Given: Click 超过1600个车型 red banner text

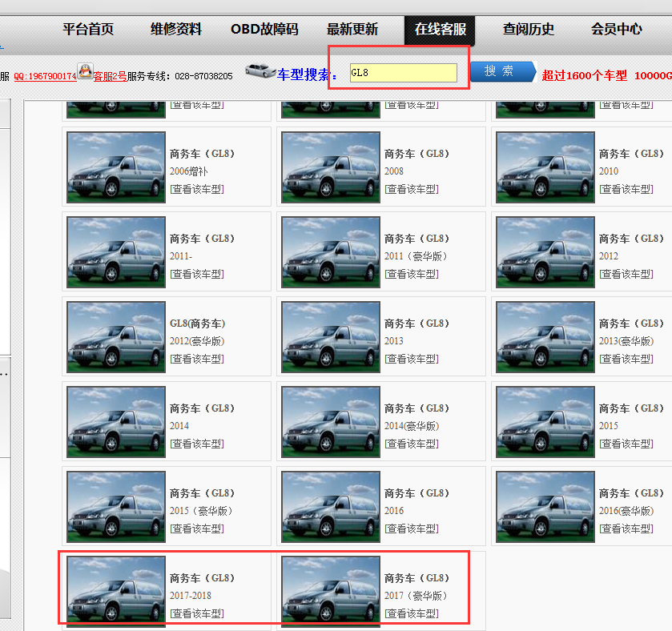Looking at the screenshot, I should tap(584, 76).
